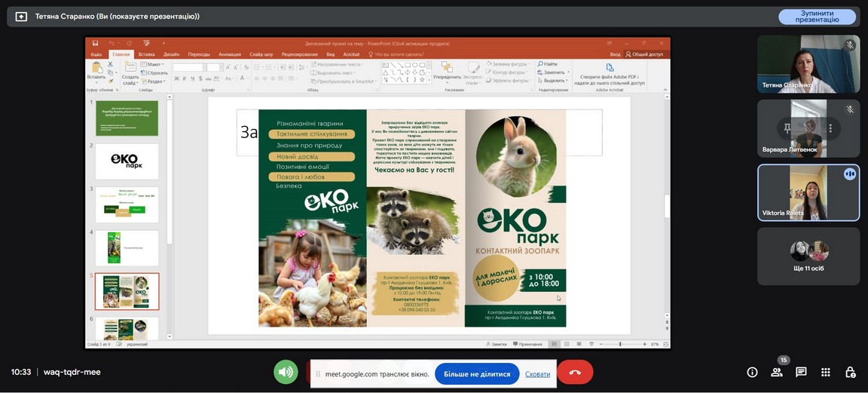The height and width of the screenshot is (393, 868).
Task: Click the red hang up call button
Action: (575, 372)
